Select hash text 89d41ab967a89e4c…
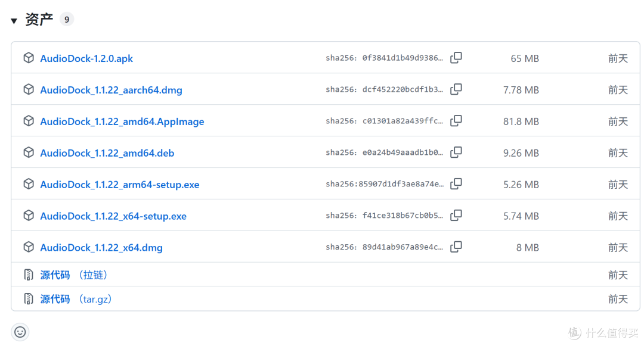Viewport: 644px width, 346px height. click(x=402, y=248)
